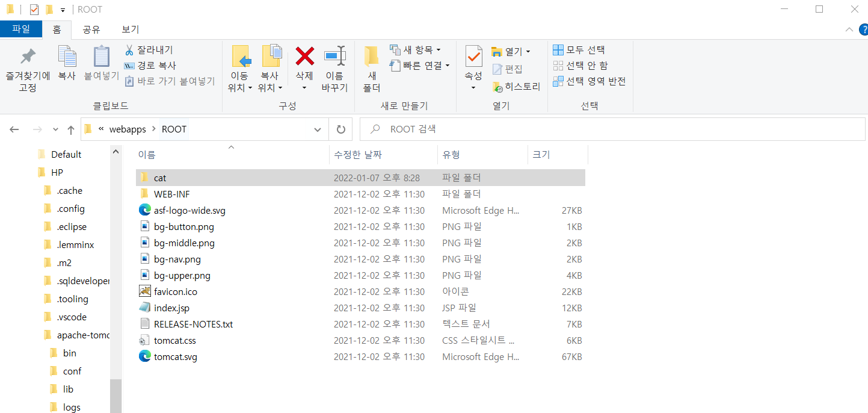Select RELEASE-NOTES.txt file

click(x=360, y=324)
